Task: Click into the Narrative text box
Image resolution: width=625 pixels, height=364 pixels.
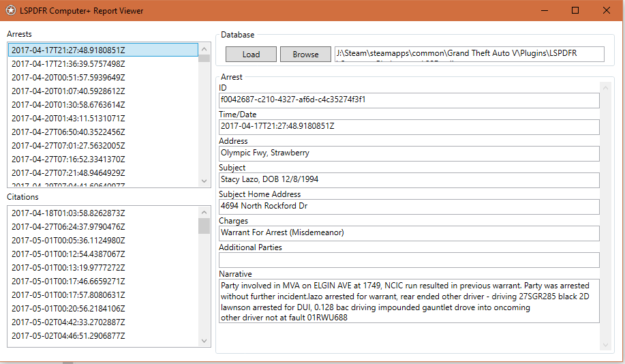Action: [x=408, y=301]
